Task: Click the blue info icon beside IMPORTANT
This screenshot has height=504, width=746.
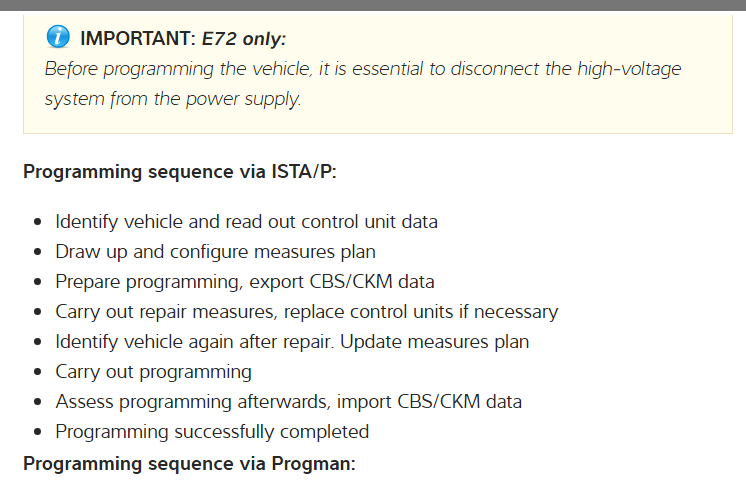Action: click(x=58, y=39)
